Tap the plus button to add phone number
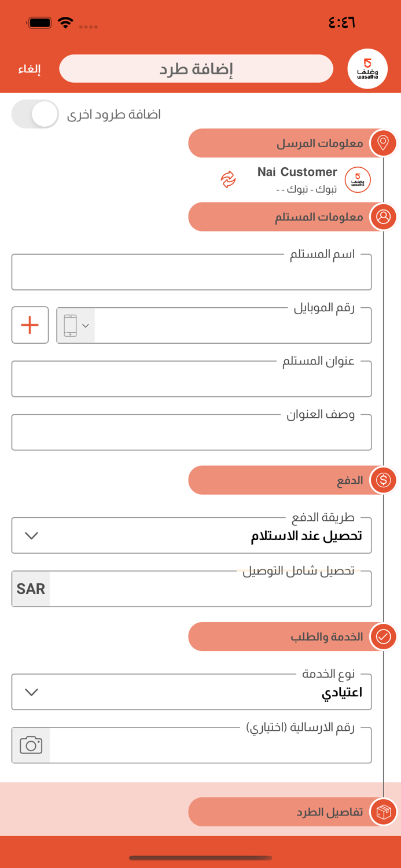The height and width of the screenshot is (868, 401). [30, 325]
